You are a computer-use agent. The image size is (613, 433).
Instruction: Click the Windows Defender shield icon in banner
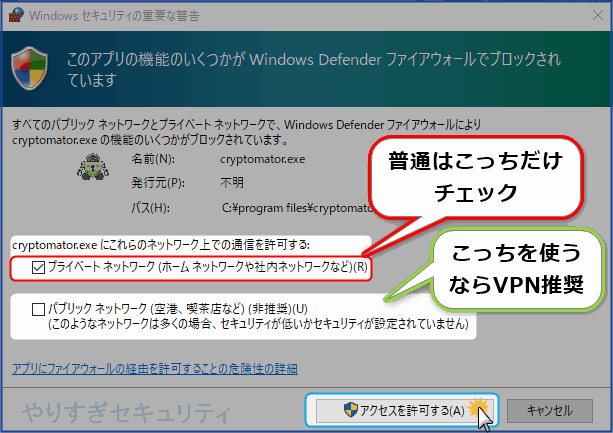coord(30,68)
